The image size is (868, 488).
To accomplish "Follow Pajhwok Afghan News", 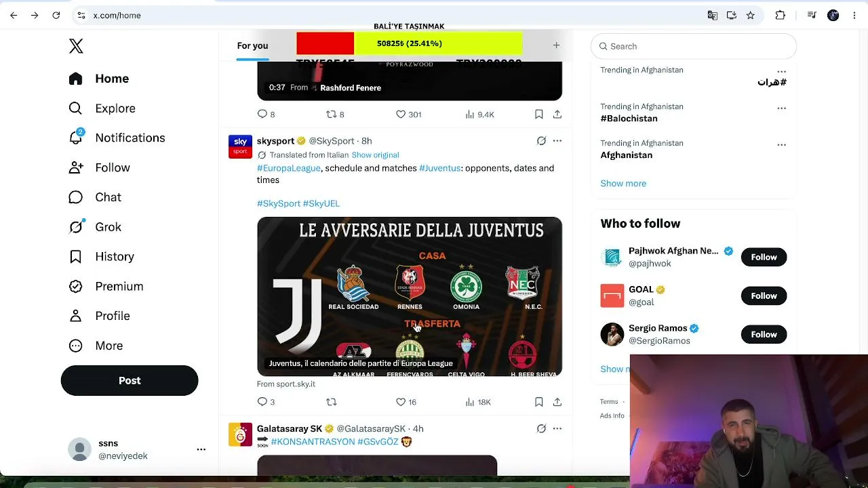I will pyautogui.click(x=764, y=257).
